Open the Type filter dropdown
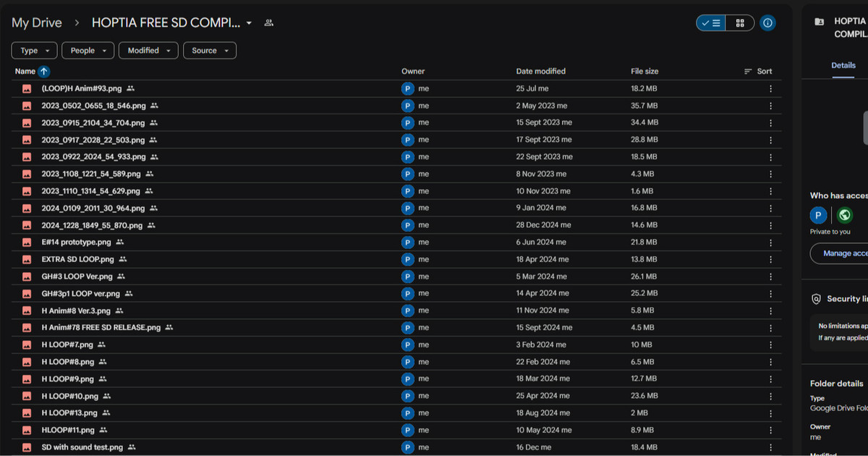The image size is (868, 456). 34,51
